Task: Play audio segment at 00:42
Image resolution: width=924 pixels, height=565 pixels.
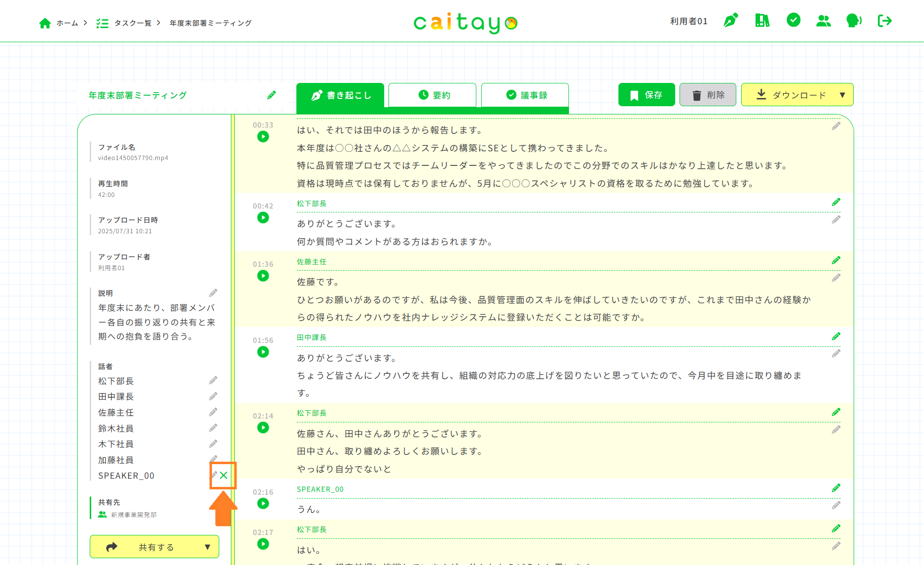Action: point(263,218)
